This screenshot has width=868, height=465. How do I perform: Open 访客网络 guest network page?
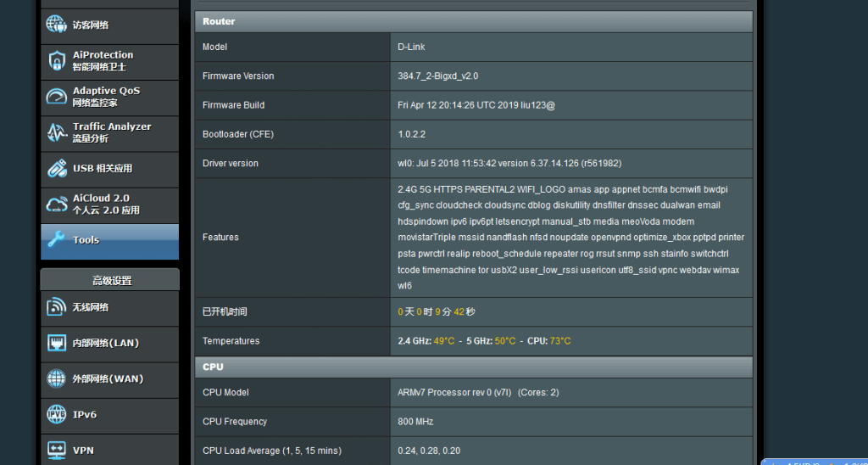pos(109,25)
